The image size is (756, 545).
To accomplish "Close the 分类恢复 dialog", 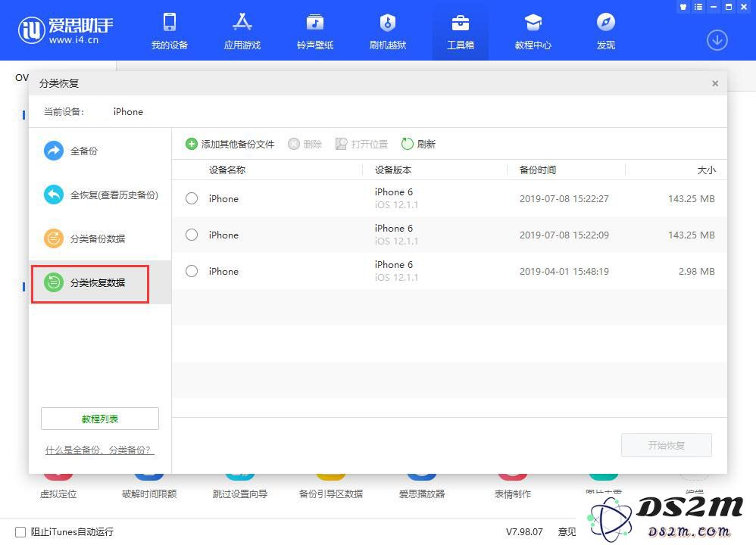I will (715, 83).
